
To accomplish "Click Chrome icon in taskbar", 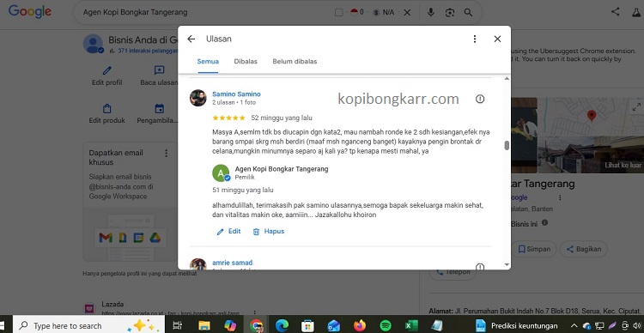I will pyautogui.click(x=256, y=325).
